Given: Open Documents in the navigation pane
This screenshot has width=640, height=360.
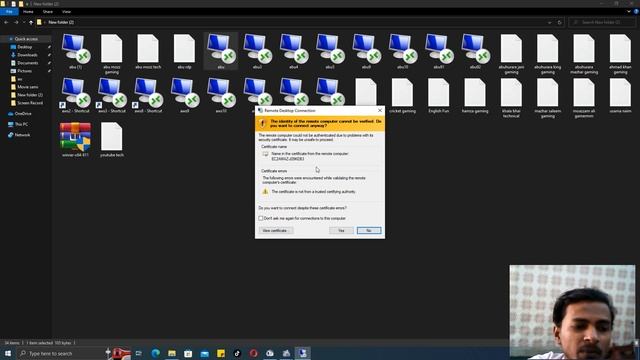Looking at the screenshot, I should 28,63.
